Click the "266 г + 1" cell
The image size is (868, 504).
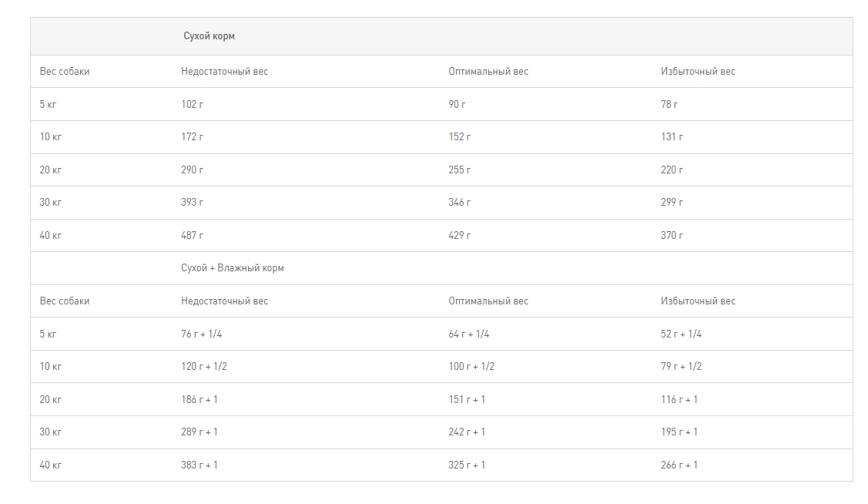(x=679, y=465)
